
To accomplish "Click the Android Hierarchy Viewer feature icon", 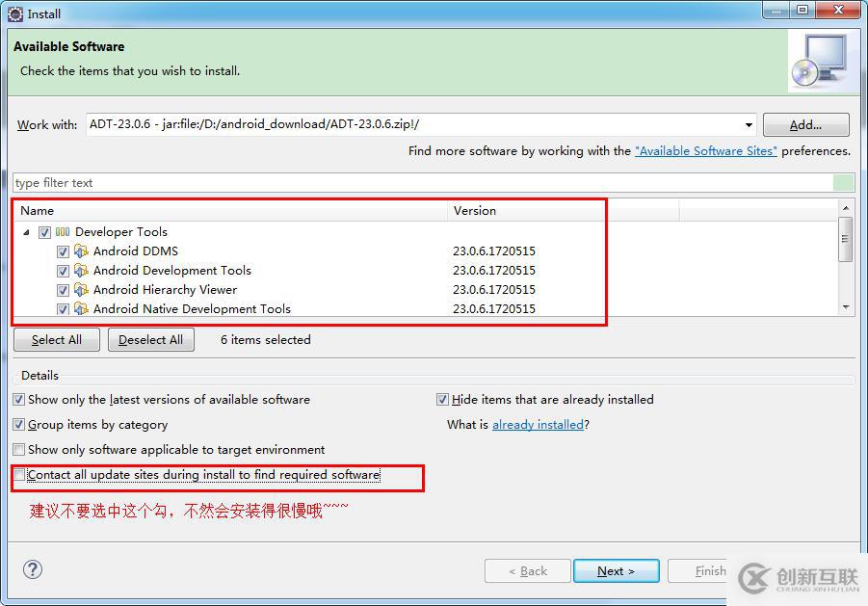I will pyautogui.click(x=81, y=290).
